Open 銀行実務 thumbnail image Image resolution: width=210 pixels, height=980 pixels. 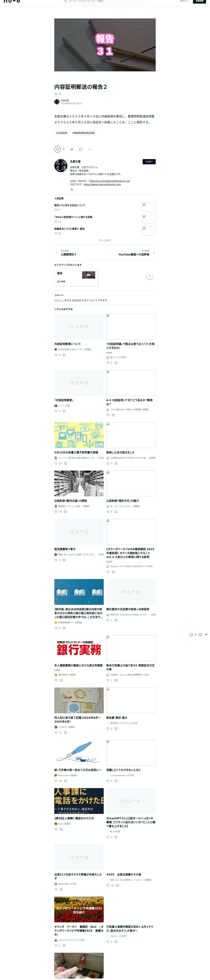point(79,648)
